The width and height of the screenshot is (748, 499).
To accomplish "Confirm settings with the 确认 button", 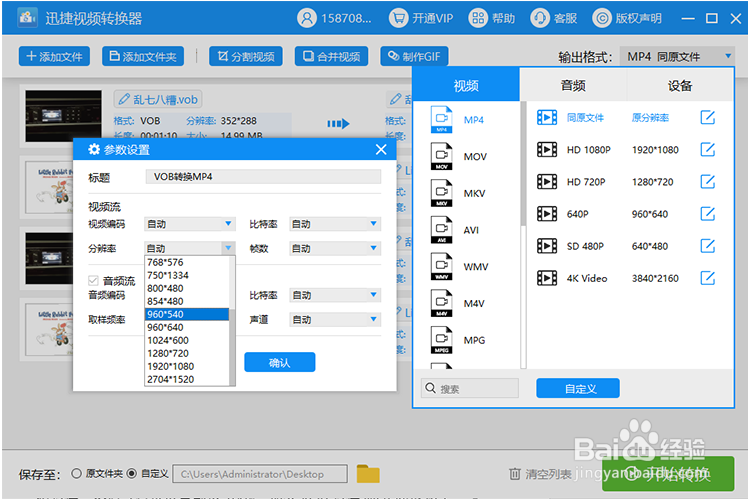I will (280, 362).
